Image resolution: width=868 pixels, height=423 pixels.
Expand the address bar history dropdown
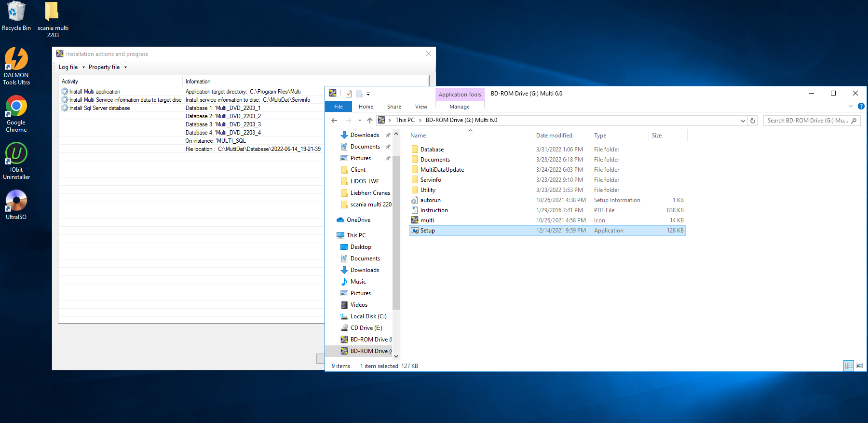pos(743,121)
